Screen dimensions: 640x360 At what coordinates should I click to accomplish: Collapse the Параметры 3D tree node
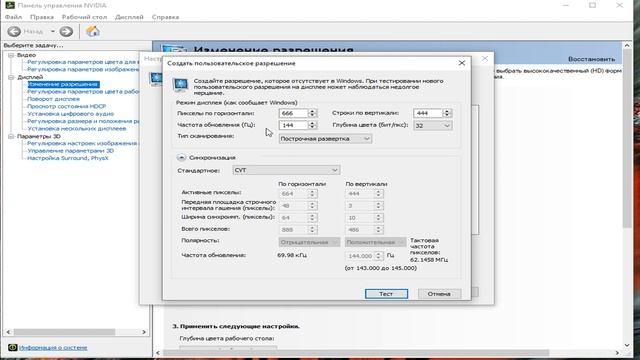(x=11, y=136)
